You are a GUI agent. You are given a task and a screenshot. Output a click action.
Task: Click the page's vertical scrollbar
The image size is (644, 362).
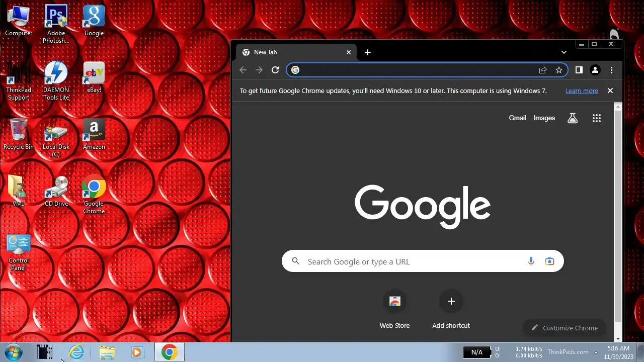(618, 216)
